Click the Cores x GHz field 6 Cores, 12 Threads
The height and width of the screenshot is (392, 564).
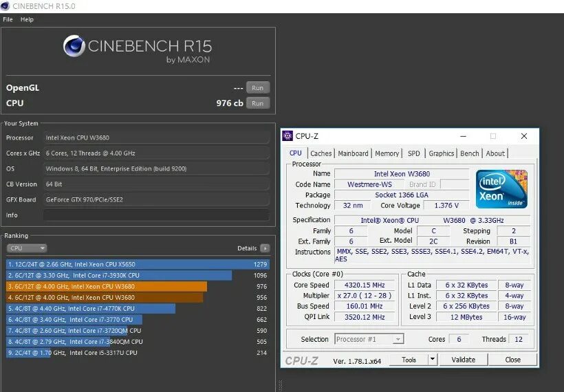point(156,153)
